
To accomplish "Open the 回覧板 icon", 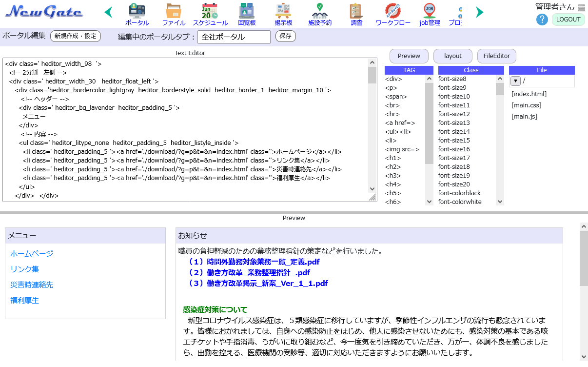I will (x=247, y=11).
